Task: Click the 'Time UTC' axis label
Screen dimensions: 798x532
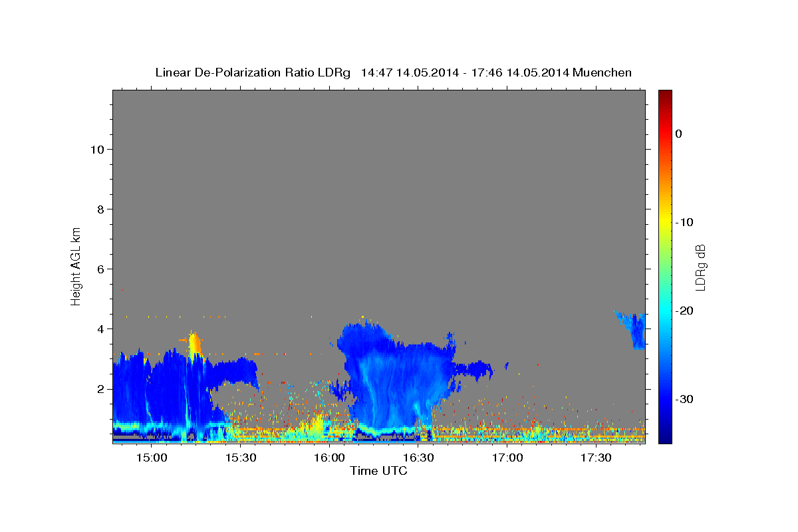Action: pyautogui.click(x=378, y=471)
